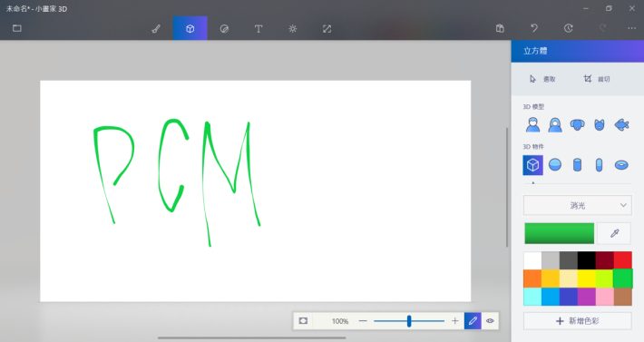This screenshot has width=644, height=342.
Task: Pick the red color swatch
Action: (623, 260)
